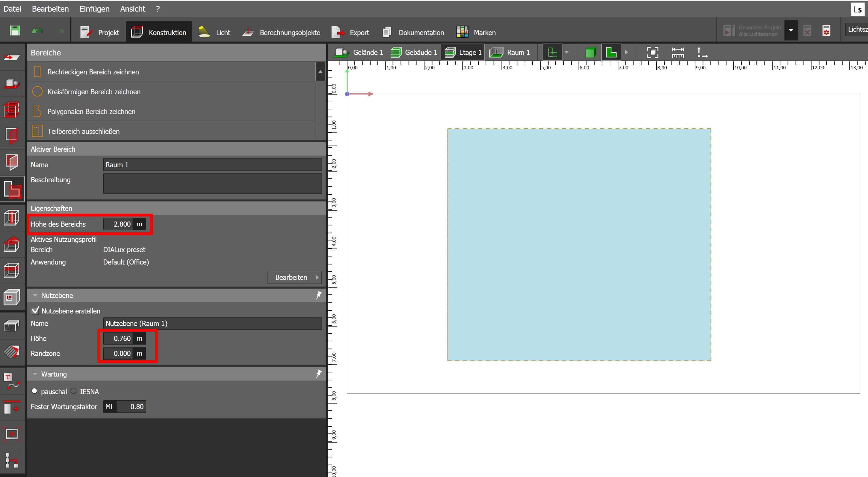Navigate to the Gebäude 1 breadcrumb
Viewport: 868px width, 477px height.
point(414,52)
